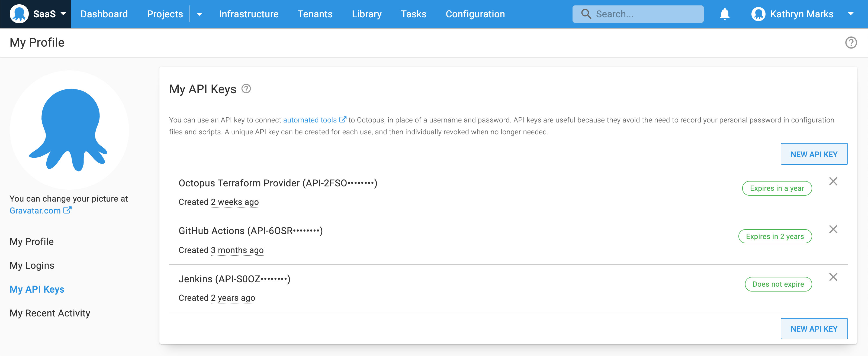Navigate to the Dashboard menu item
The height and width of the screenshot is (356, 868).
[104, 14]
